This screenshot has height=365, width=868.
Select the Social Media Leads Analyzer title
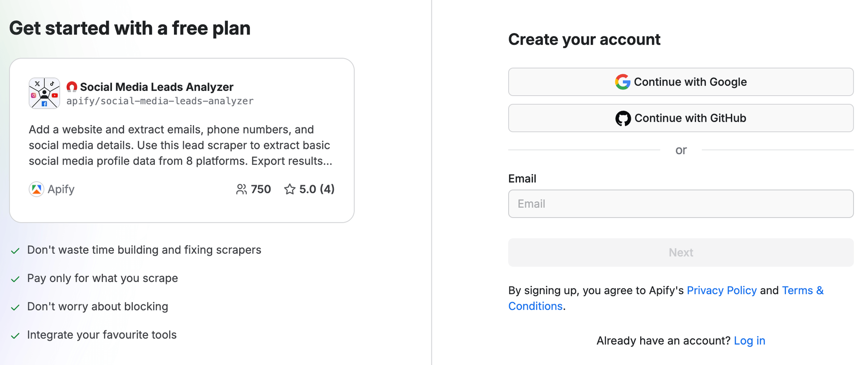click(x=157, y=87)
